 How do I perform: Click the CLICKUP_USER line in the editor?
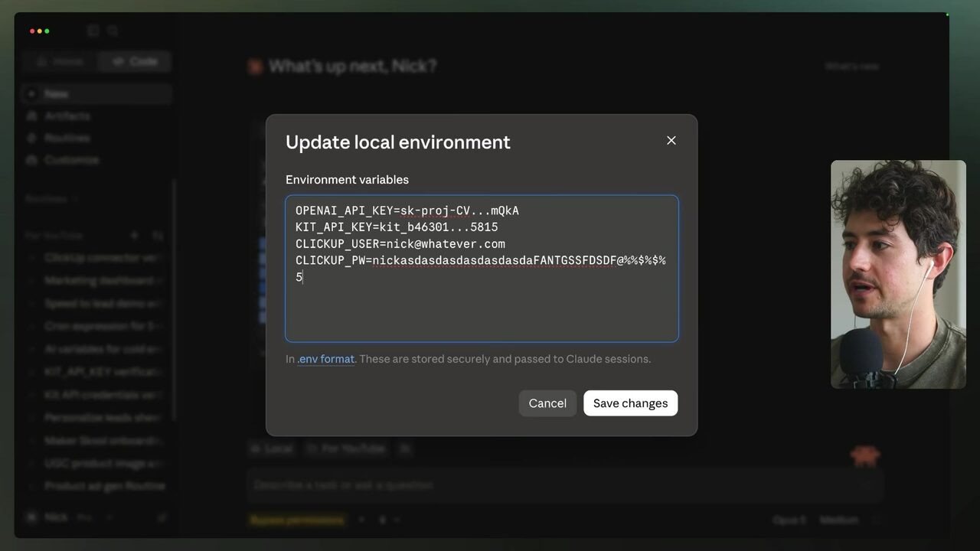[x=400, y=244]
